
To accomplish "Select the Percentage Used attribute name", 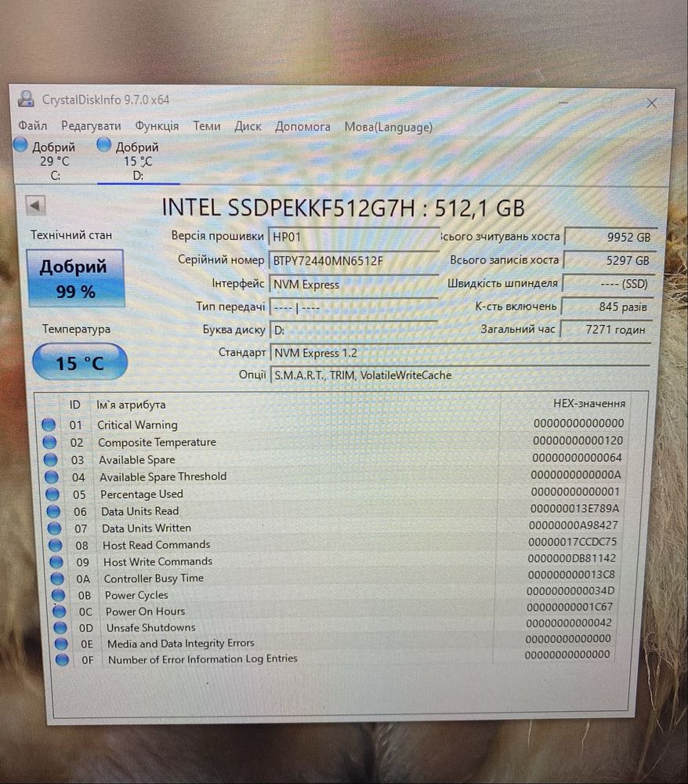I will click(x=141, y=494).
